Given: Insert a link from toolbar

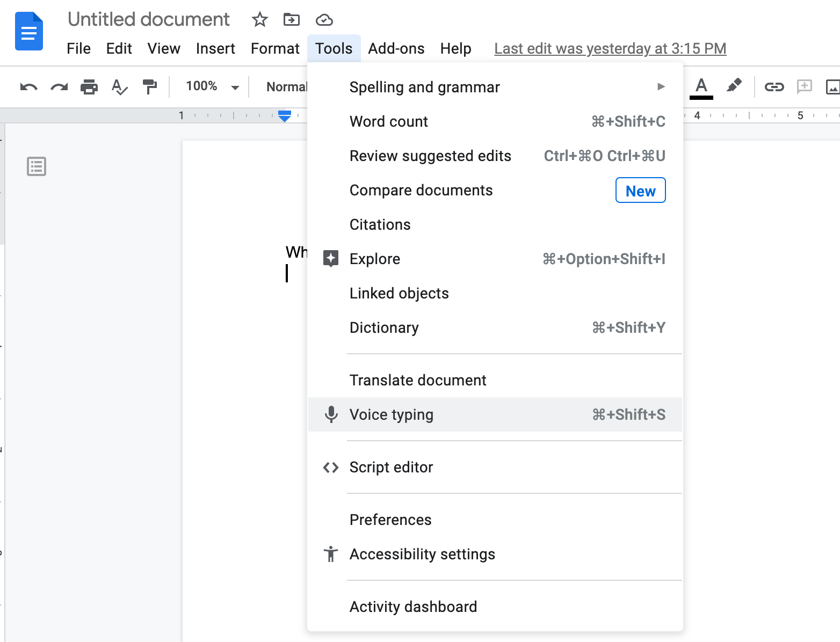Looking at the screenshot, I should (774, 86).
